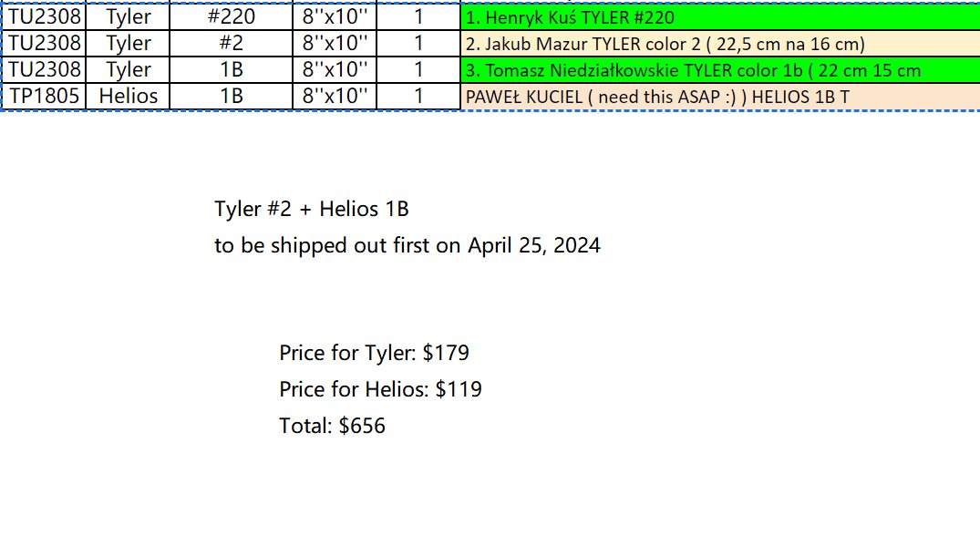This screenshot has width=980, height=536.
Task: Click the 1B color cell in Helios row
Action: [231, 97]
